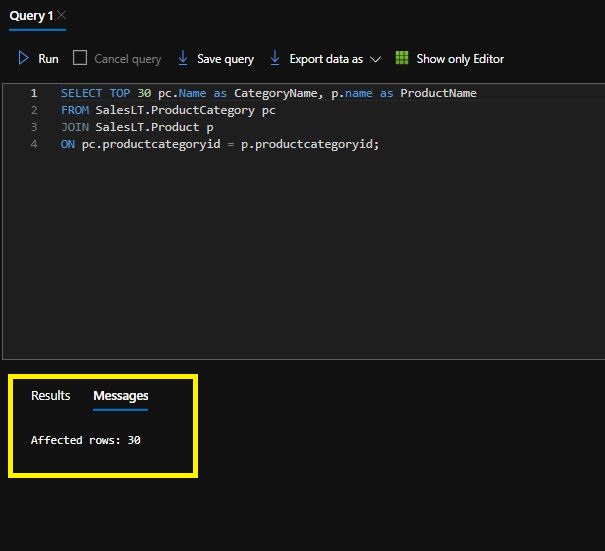Screen dimensions: 605x551
Task: Click line number 2 in editor gutter
Action: point(34,110)
